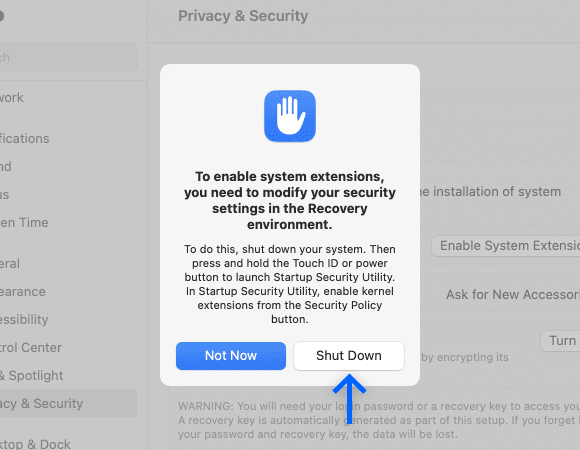Open Spotlight settings in sidebar
The height and width of the screenshot is (450, 580).
31,375
